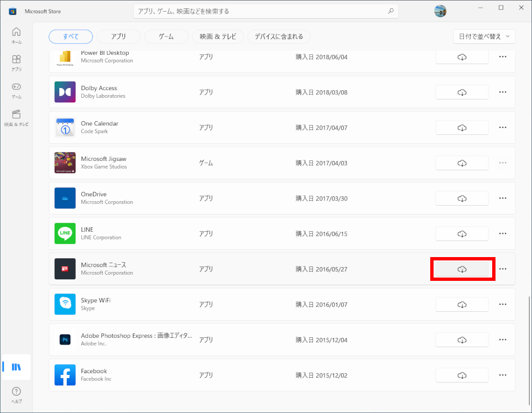Go to the Home (ホーム) sidebar icon
This screenshot has width=532, height=413.
point(16,35)
